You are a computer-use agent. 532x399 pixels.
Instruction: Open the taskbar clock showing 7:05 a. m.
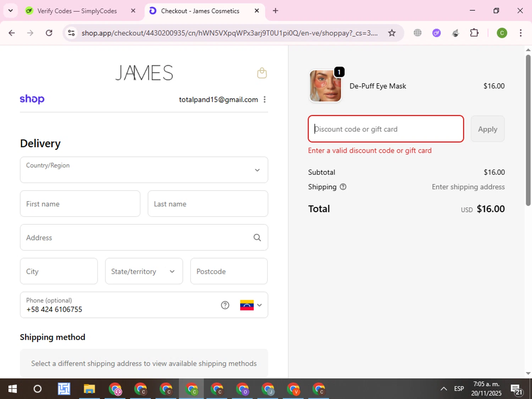click(486, 389)
